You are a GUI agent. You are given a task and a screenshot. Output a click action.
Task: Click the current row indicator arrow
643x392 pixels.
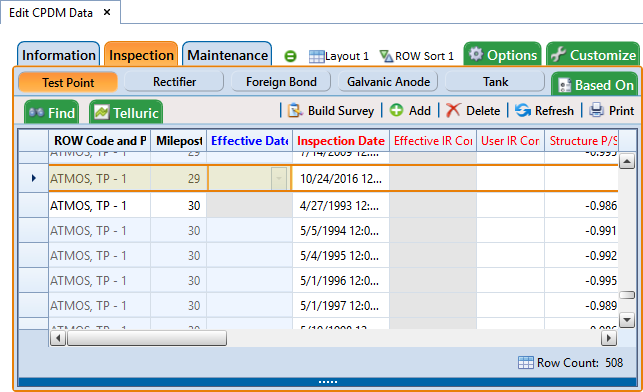tap(34, 178)
